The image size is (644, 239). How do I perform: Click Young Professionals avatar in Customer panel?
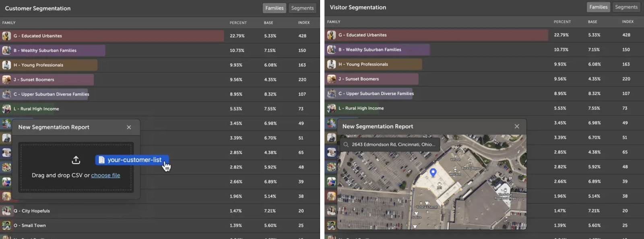[x=6, y=65]
